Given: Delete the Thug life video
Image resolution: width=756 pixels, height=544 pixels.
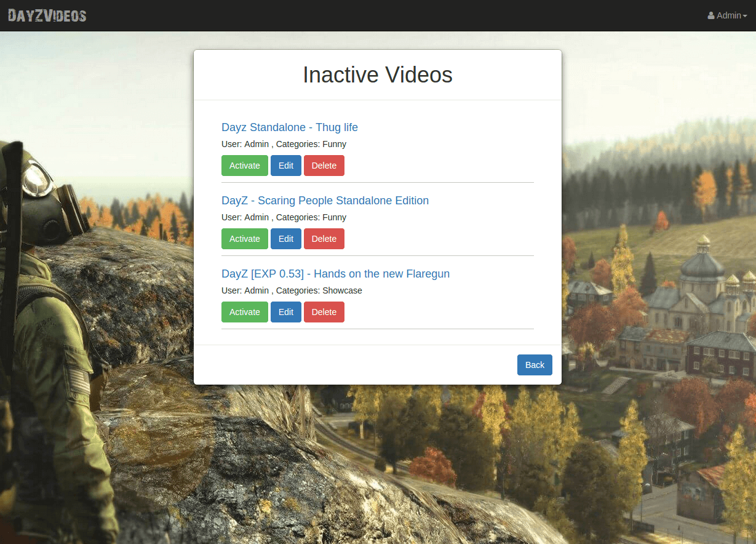Looking at the screenshot, I should pyautogui.click(x=324, y=166).
